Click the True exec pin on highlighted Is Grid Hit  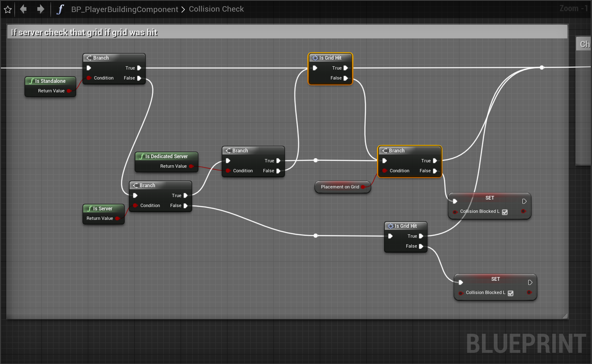(346, 68)
